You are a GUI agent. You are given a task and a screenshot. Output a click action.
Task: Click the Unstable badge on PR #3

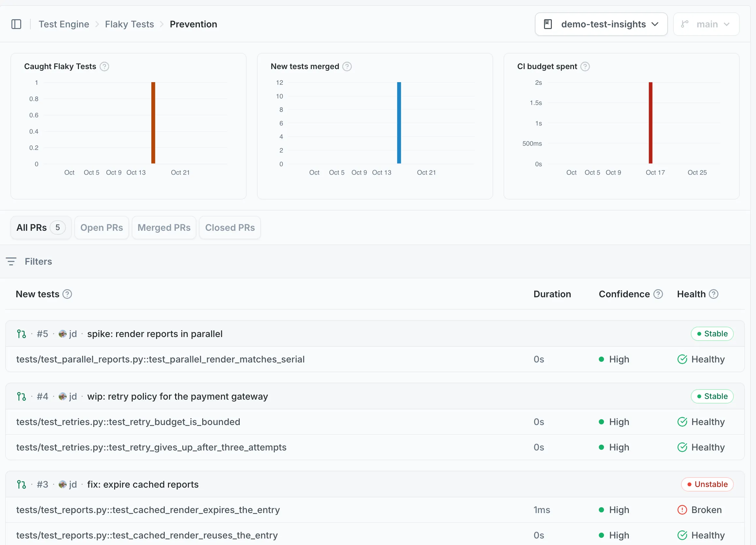pyautogui.click(x=707, y=484)
